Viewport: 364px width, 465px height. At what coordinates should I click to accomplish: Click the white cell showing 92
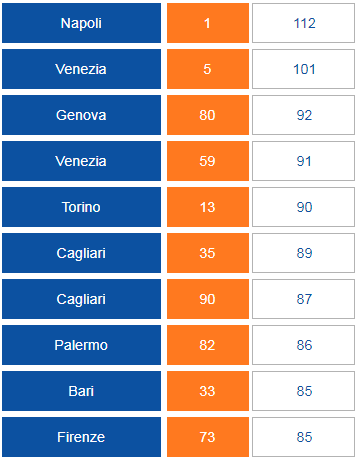[x=303, y=115]
